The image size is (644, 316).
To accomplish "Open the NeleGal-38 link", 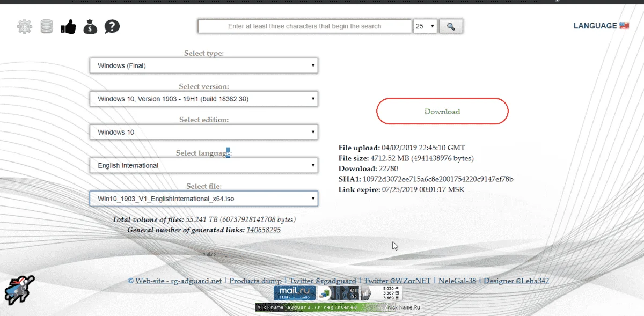I will pos(457,281).
